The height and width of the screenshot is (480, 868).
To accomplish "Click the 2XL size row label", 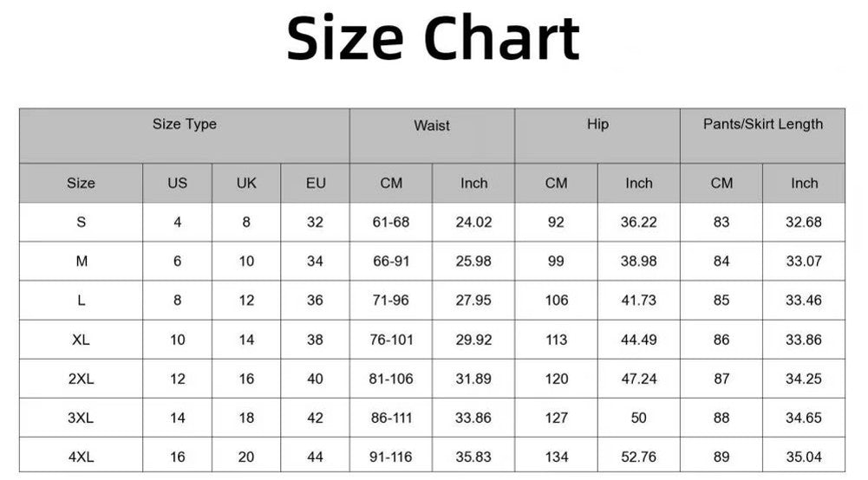I will [81, 379].
